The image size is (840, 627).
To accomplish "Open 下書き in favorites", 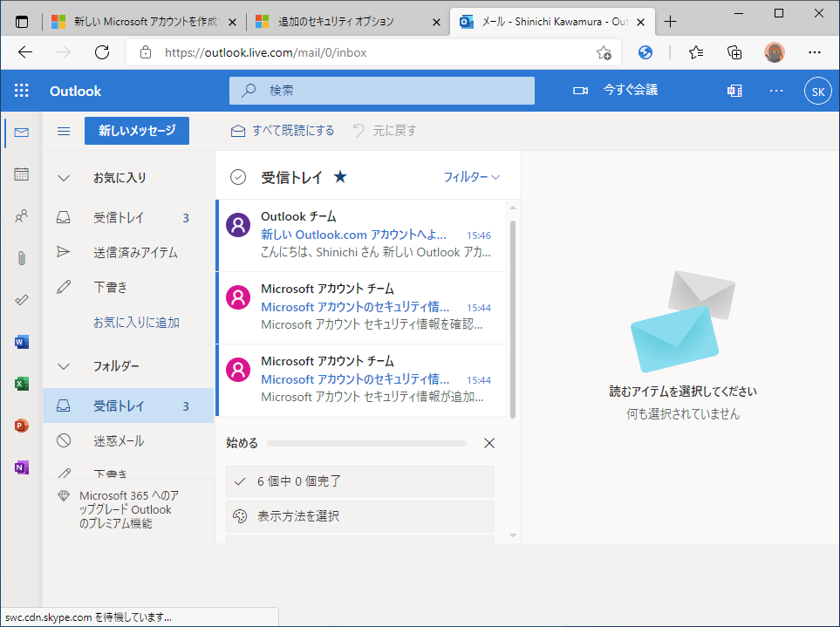I will pos(128,288).
